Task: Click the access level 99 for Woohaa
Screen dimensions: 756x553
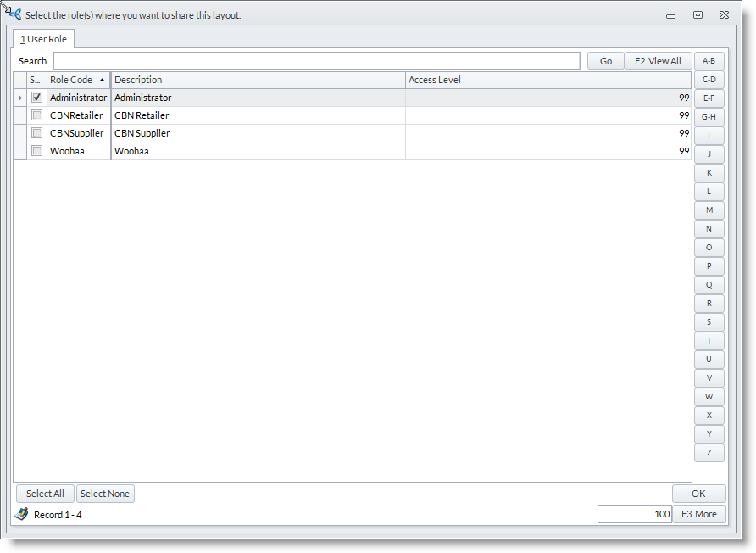Action: click(548, 151)
